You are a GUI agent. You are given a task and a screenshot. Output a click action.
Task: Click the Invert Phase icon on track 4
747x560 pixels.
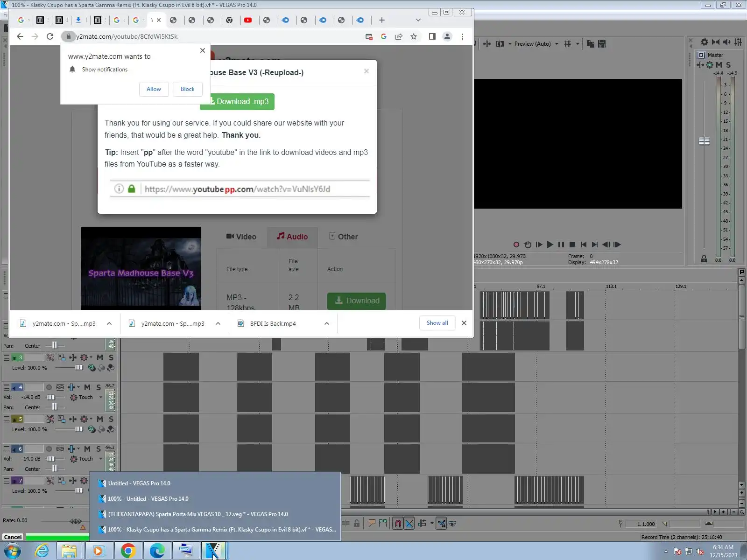click(x=60, y=387)
